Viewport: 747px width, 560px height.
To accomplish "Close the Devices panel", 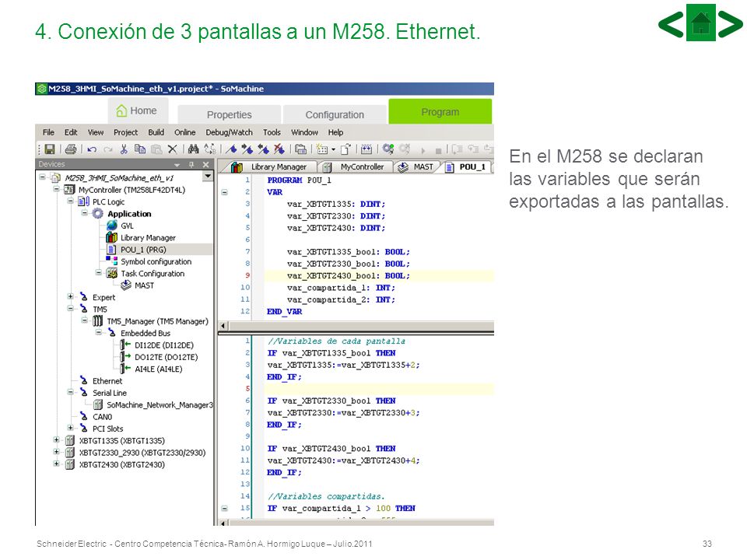I will click(205, 164).
